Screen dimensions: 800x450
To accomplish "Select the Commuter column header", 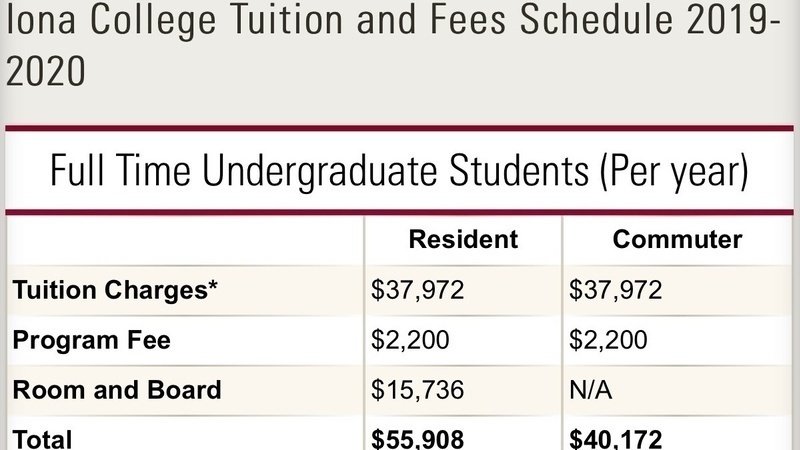I will pyautogui.click(x=677, y=240).
